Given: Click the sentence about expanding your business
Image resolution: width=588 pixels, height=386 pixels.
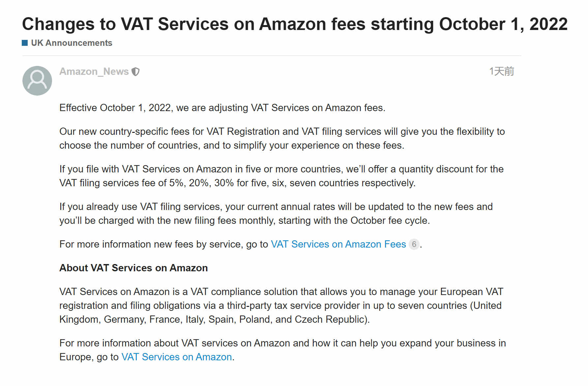Looking at the screenshot, I should click(x=282, y=350).
